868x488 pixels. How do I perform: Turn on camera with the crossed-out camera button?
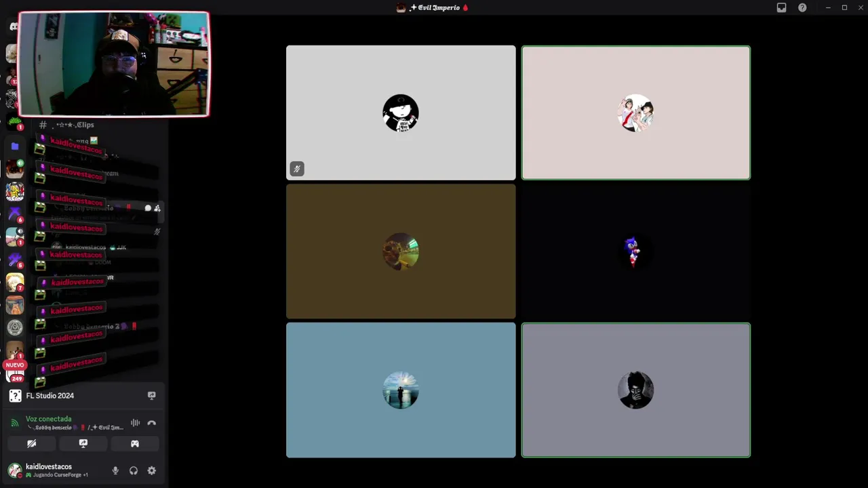(x=31, y=443)
